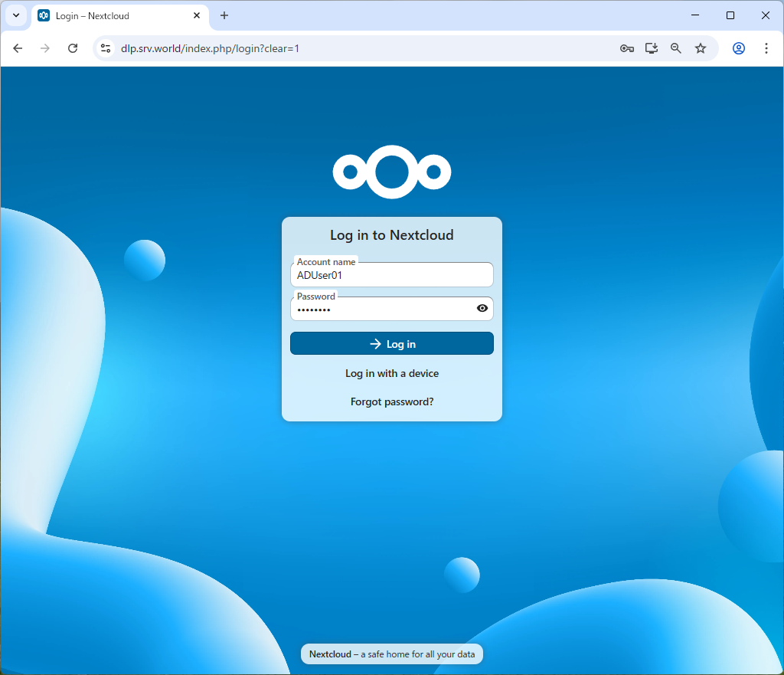Open the Nextcloud footer link
784x675 pixels.
pos(330,654)
